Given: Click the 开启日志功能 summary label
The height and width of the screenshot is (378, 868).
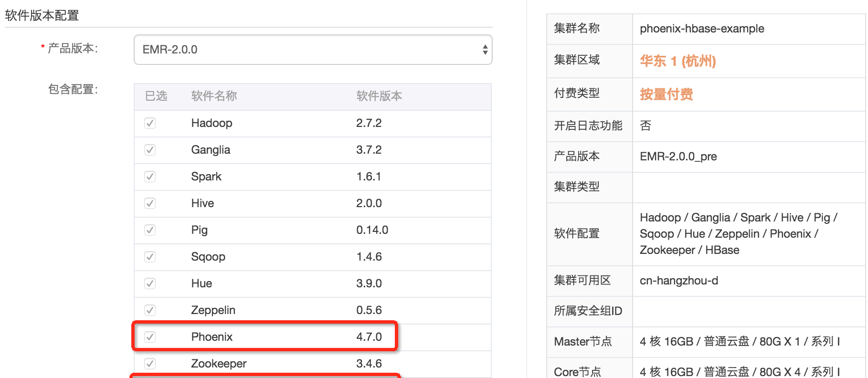Looking at the screenshot, I should point(588,126).
